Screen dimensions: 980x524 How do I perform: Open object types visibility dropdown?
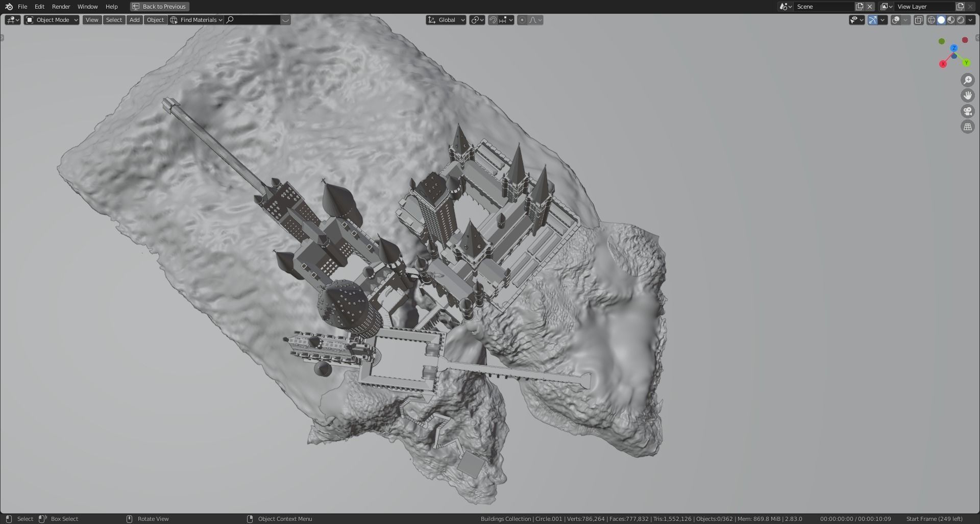point(856,20)
